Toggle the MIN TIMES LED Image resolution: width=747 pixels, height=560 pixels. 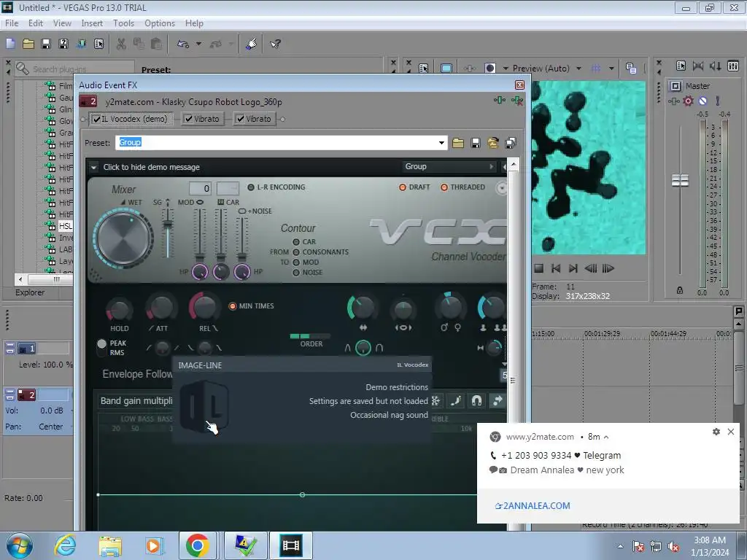(x=233, y=306)
